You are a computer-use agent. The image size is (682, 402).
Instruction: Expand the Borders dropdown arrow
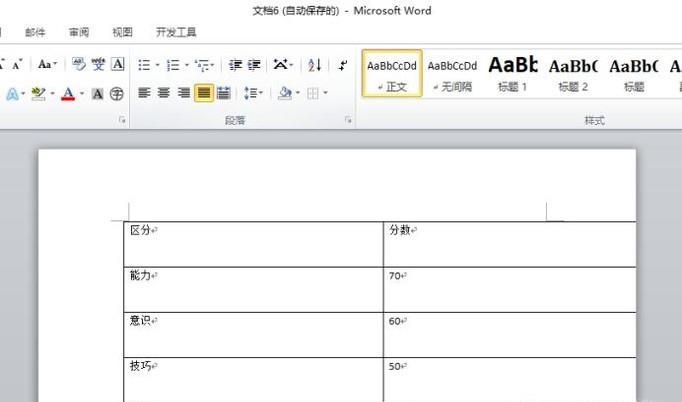click(x=325, y=93)
